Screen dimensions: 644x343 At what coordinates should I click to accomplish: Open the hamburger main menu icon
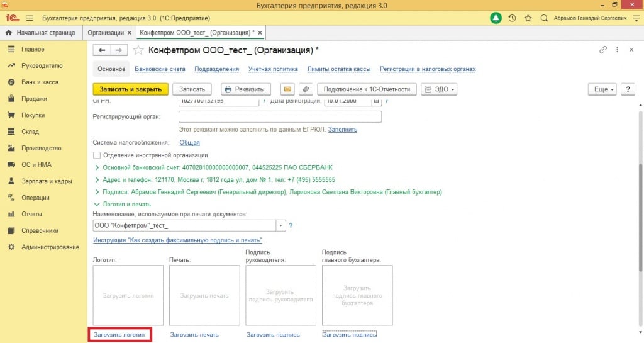30,18
